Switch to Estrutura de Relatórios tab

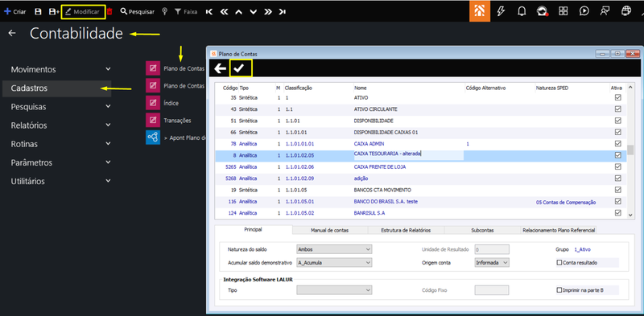click(x=406, y=230)
